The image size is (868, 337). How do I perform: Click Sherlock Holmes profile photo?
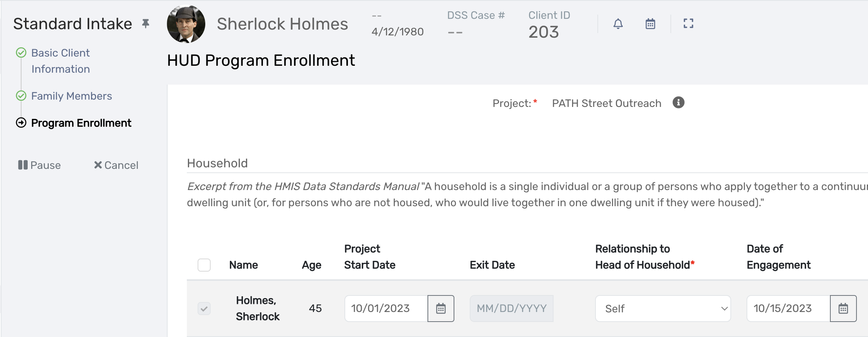tap(186, 24)
